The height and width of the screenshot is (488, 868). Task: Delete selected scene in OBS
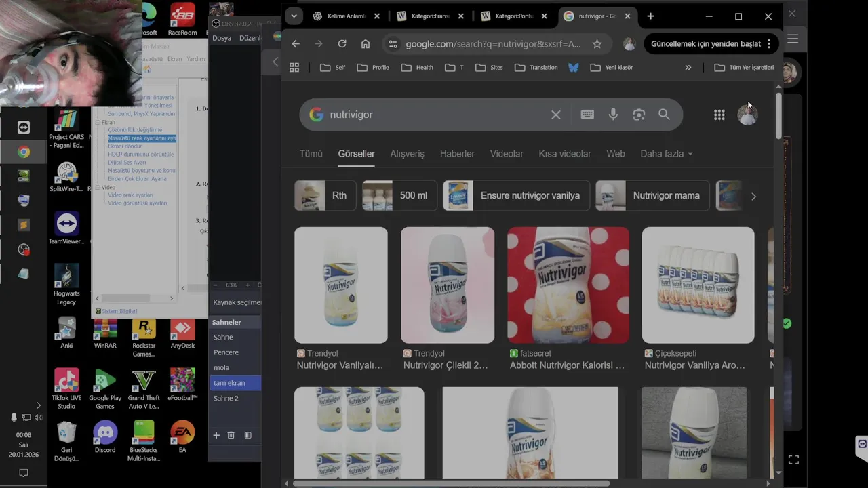(231, 435)
